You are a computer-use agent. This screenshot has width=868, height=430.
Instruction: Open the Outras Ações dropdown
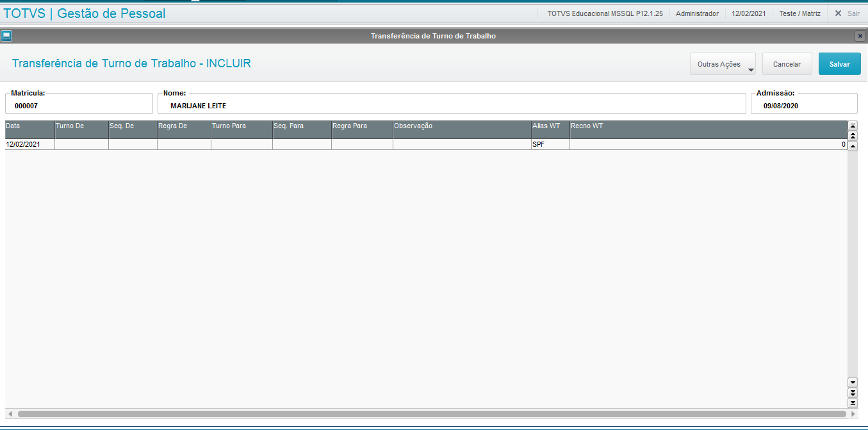tap(723, 64)
